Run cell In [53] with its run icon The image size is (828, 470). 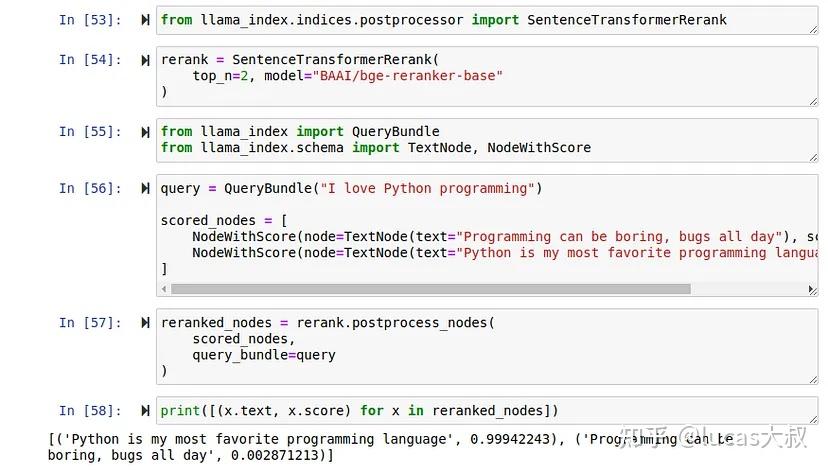[146, 20]
